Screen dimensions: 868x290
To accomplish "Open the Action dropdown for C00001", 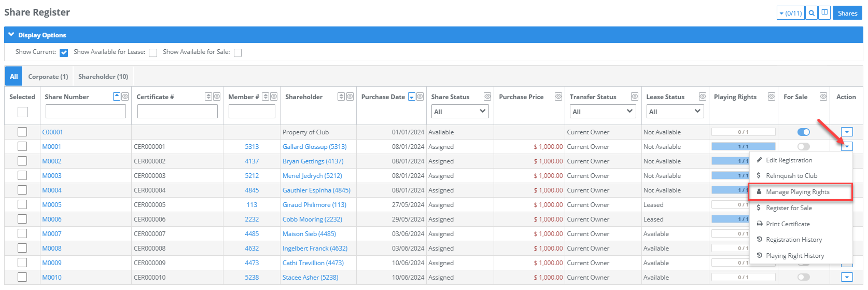I will pos(847,132).
